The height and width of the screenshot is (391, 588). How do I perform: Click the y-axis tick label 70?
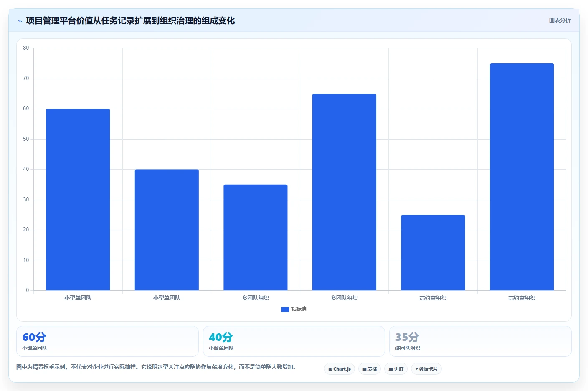point(26,79)
